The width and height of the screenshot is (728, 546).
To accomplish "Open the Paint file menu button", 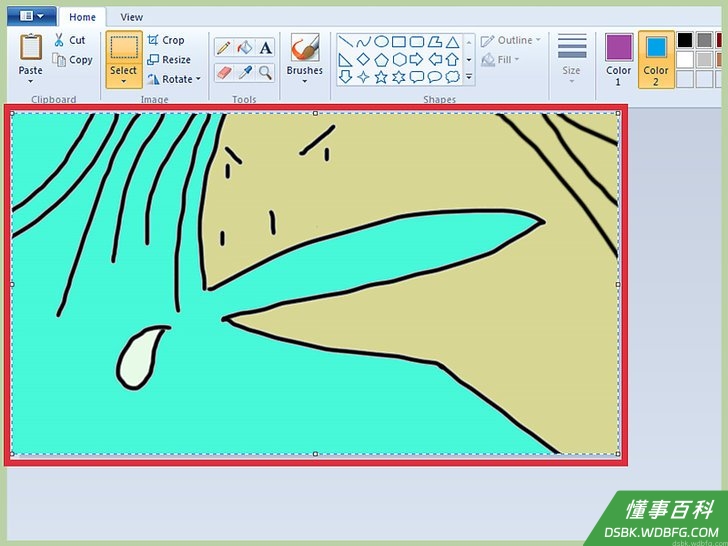I will pos(32,16).
